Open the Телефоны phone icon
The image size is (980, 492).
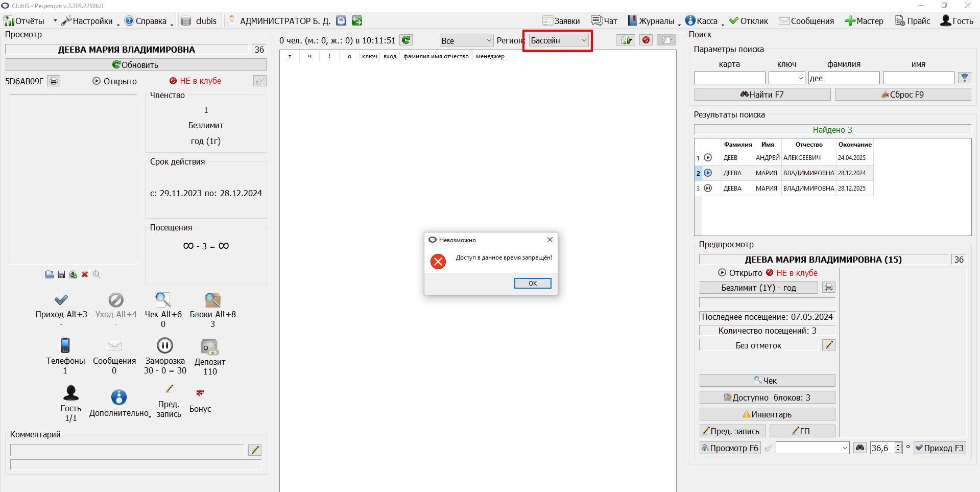(x=65, y=345)
